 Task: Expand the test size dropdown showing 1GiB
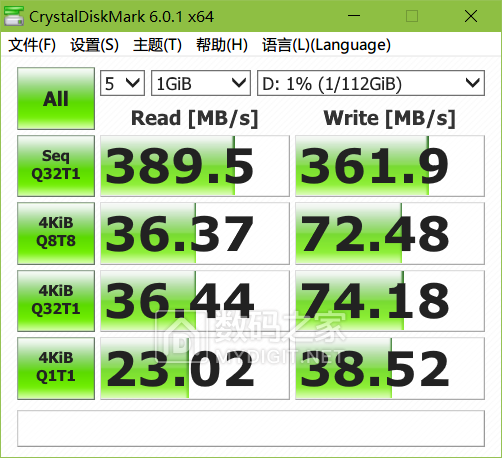[201, 83]
